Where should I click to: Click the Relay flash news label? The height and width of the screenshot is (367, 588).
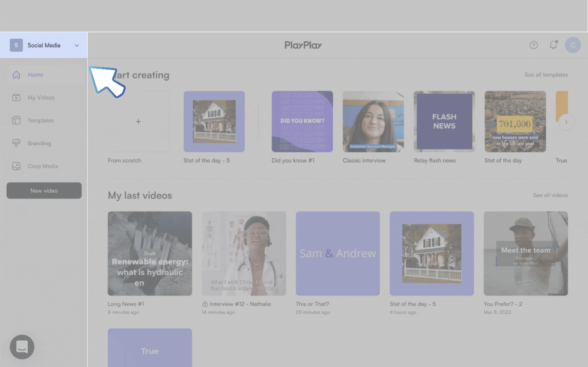pyautogui.click(x=435, y=160)
